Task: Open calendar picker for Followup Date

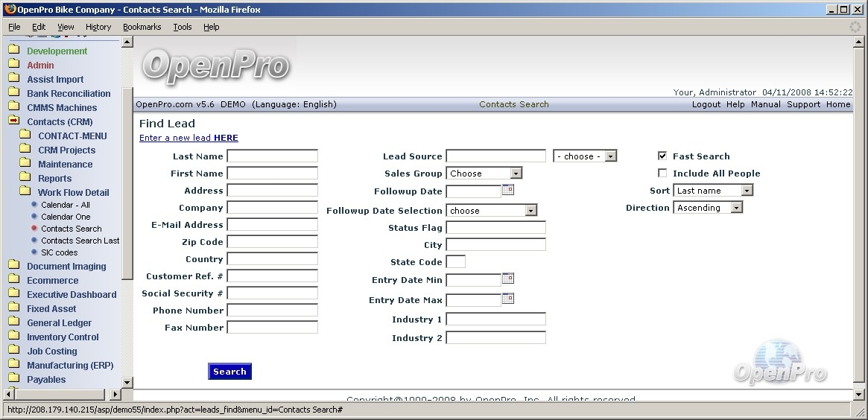Action: tap(508, 191)
